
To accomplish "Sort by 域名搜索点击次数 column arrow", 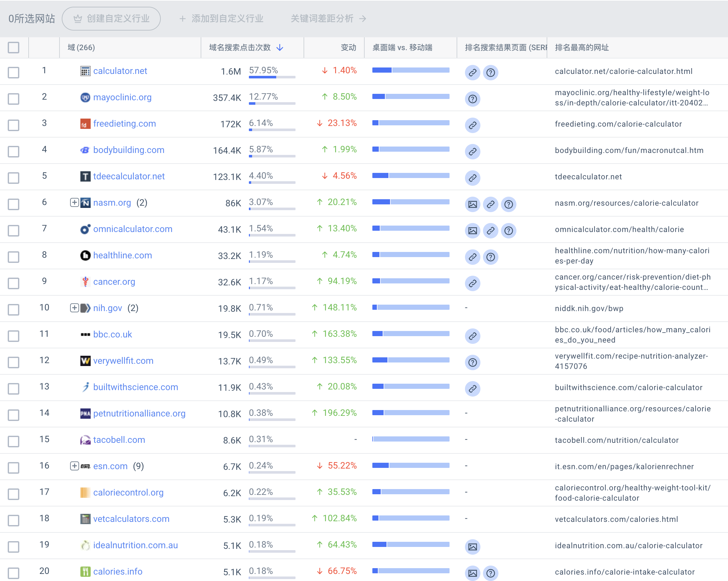I will [279, 48].
